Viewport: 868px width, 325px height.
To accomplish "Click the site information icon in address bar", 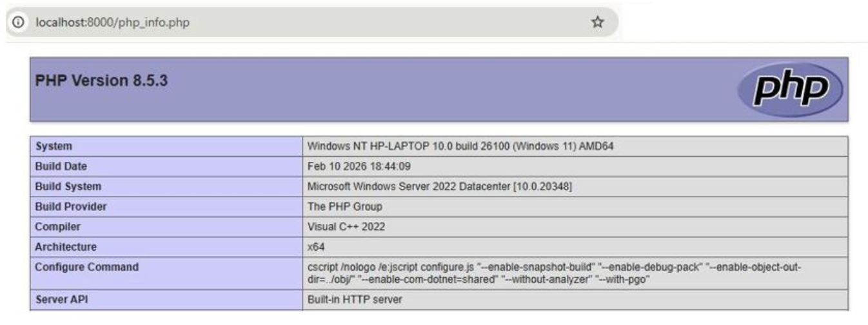I will coord(17,22).
